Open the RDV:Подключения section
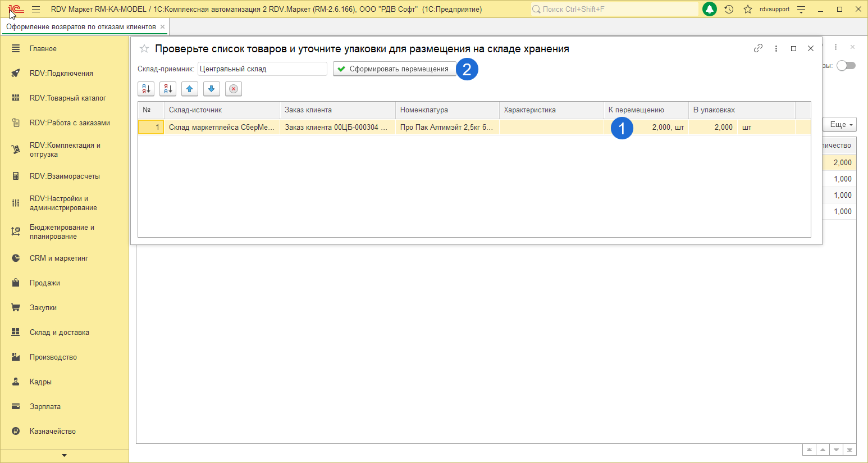Viewport: 868px width, 463px height. pos(65,74)
